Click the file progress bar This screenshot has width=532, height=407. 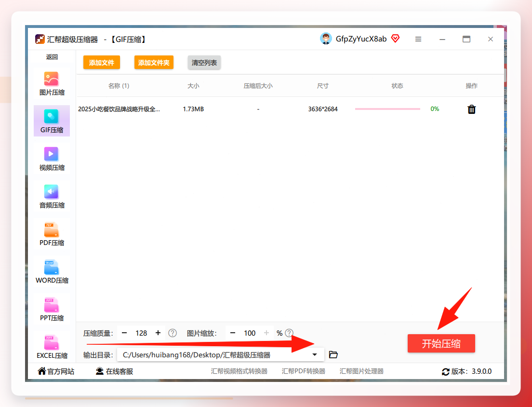(x=387, y=109)
